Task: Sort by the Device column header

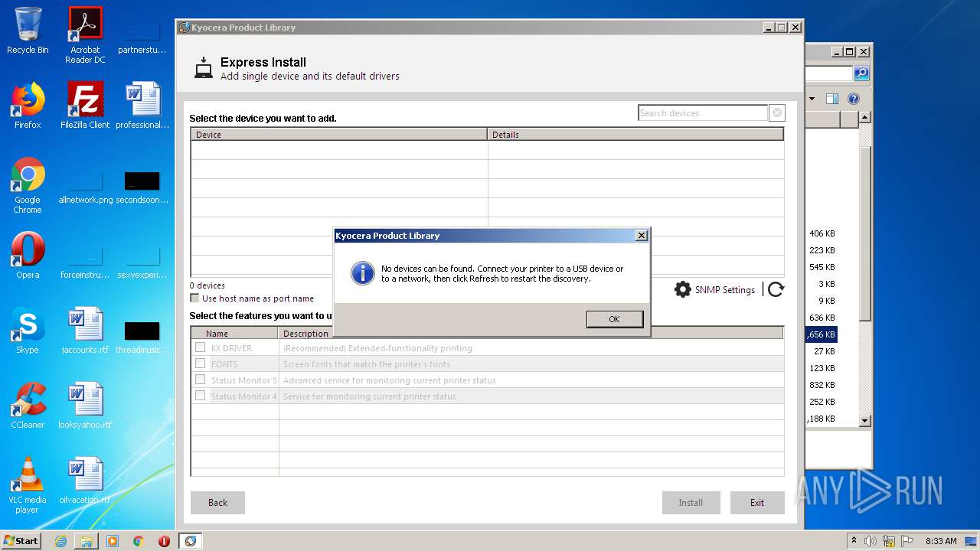Action: [339, 134]
